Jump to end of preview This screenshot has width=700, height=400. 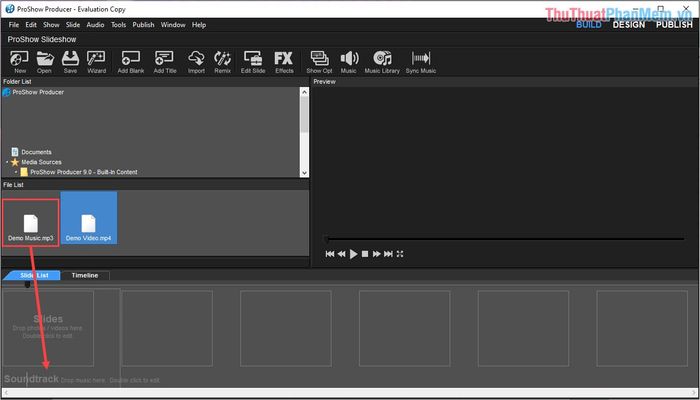[x=388, y=254]
